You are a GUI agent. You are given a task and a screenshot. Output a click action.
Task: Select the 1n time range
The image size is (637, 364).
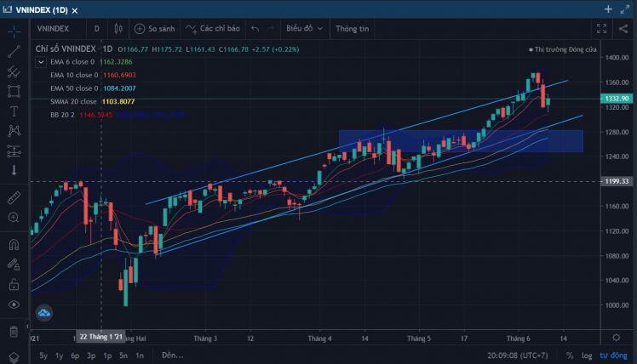(x=140, y=355)
